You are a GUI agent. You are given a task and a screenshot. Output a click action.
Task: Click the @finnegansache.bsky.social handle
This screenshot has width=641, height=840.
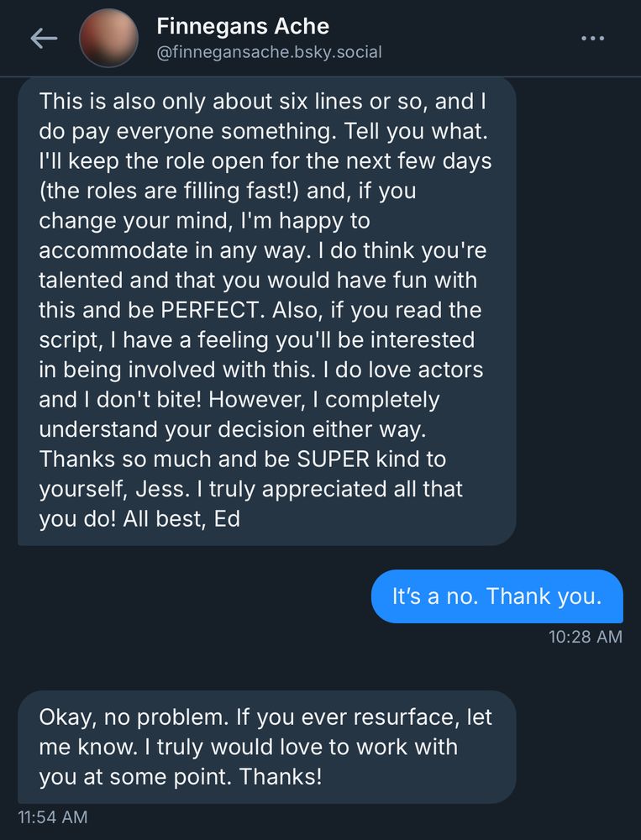coord(269,52)
